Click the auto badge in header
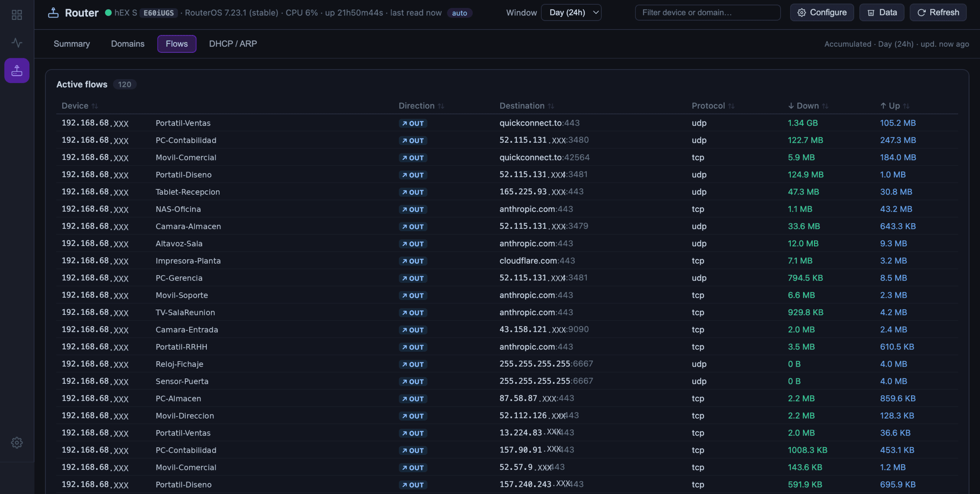This screenshot has height=494, width=980. pos(459,13)
